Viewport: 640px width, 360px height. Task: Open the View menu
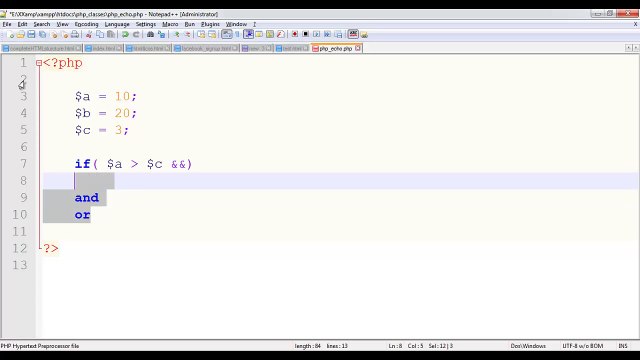pos(62,24)
